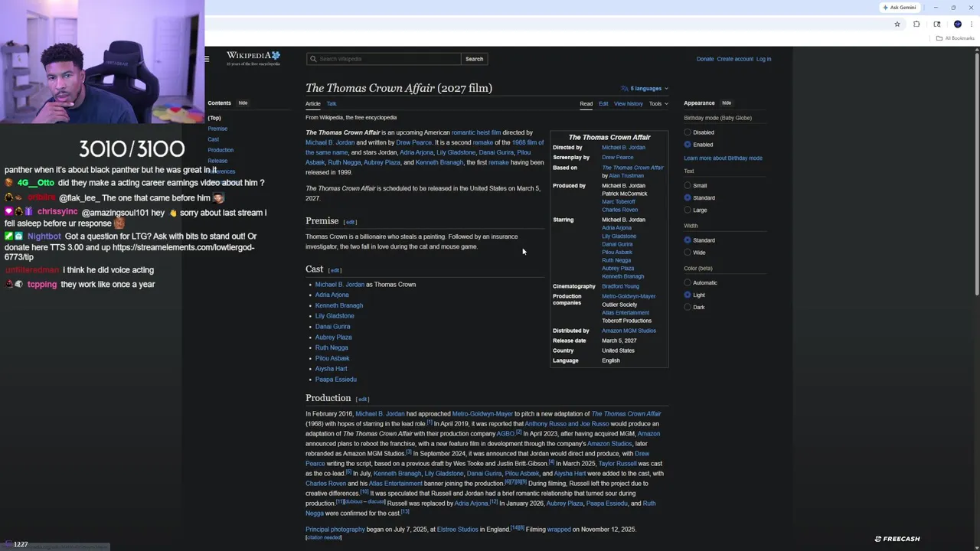The width and height of the screenshot is (980, 551).
Task: Click the Ask Gemini button
Action: click(x=900, y=8)
